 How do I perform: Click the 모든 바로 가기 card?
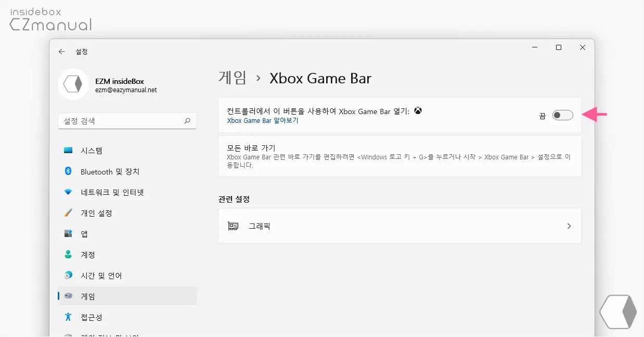point(400,156)
